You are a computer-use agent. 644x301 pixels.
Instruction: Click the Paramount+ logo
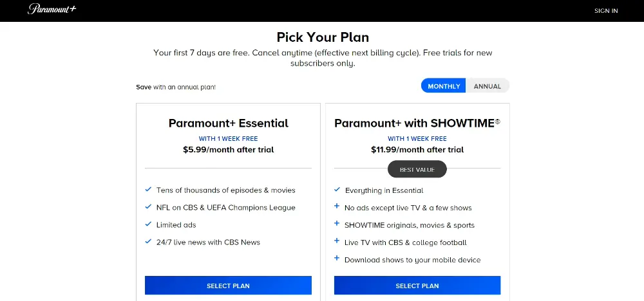(x=52, y=9)
